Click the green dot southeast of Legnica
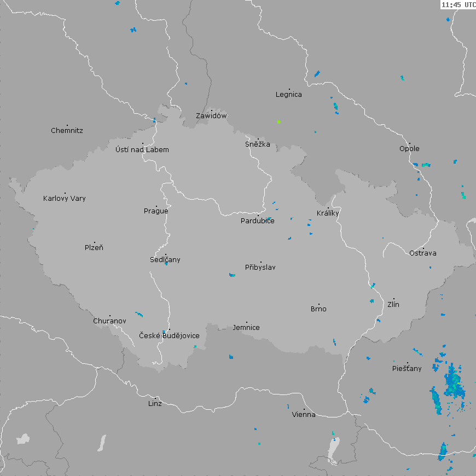 tap(279, 121)
